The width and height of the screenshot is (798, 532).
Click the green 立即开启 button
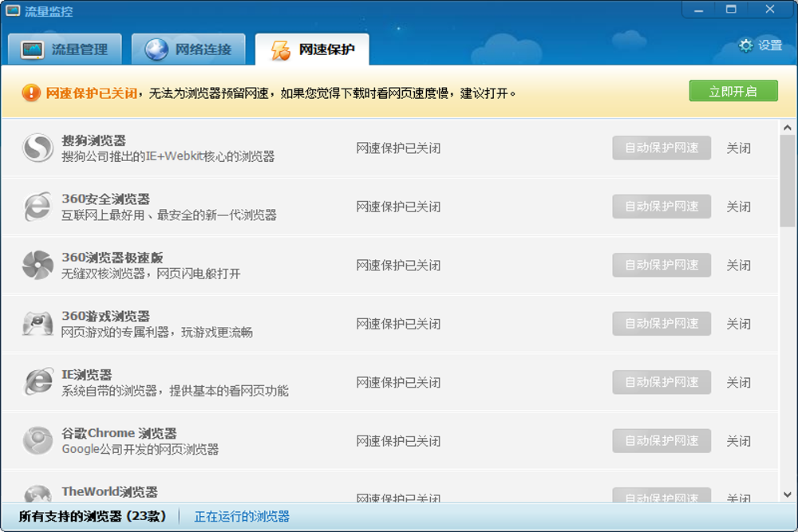click(x=733, y=91)
